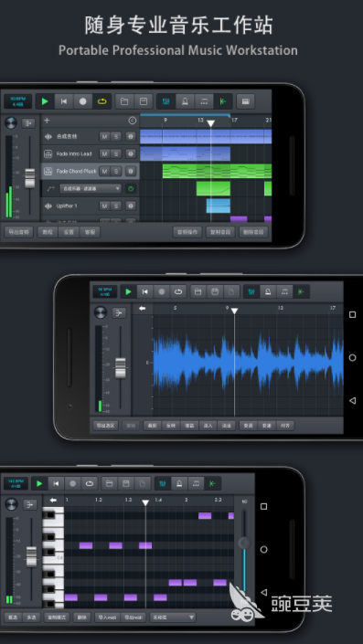Open settings gear for Uplifter 1 track

point(131,206)
